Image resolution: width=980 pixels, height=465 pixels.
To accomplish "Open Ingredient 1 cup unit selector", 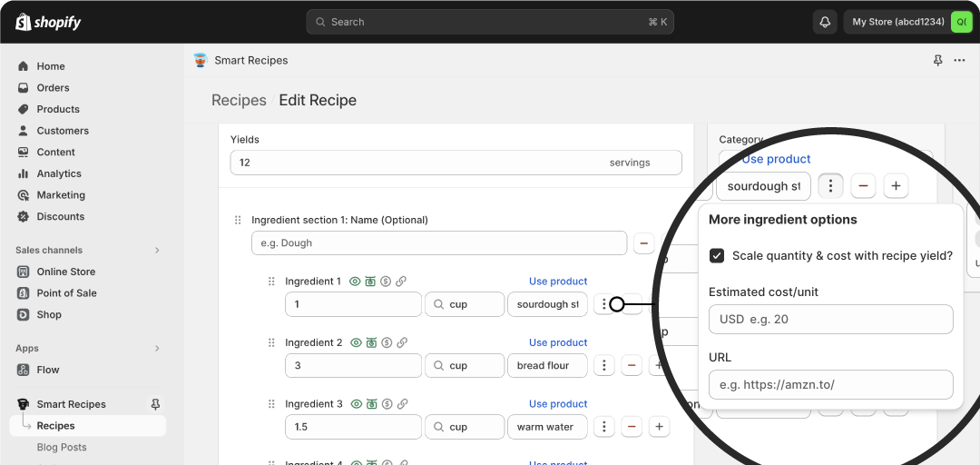I will [x=465, y=305].
